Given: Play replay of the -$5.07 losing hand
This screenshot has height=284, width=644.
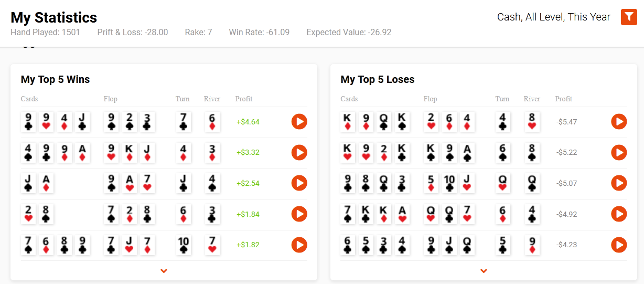Looking at the screenshot, I should tap(619, 183).
